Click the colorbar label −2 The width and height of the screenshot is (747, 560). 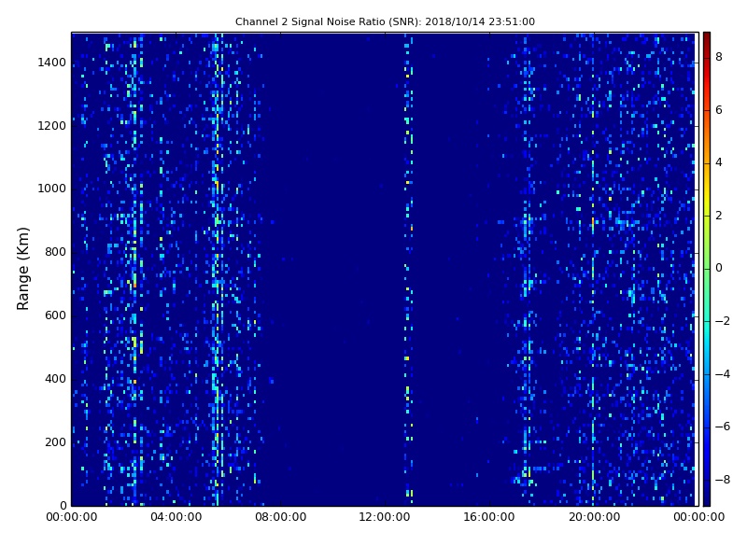coord(723,321)
